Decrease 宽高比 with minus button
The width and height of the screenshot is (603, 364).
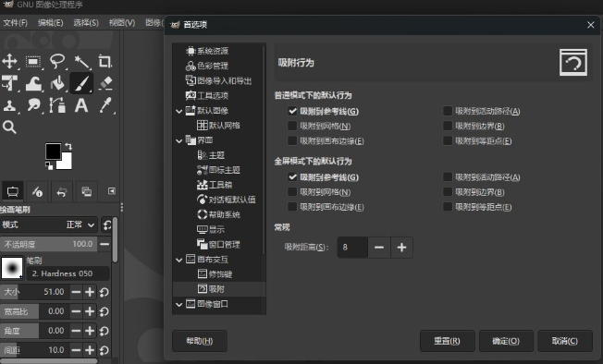coord(76,311)
